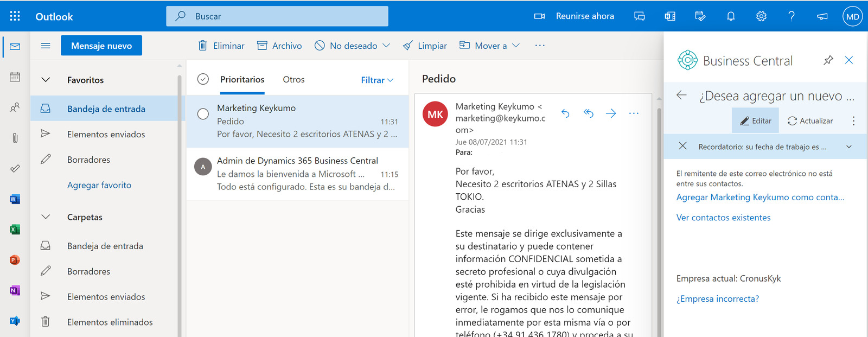The height and width of the screenshot is (337, 868).
Task: Pin the Business Central pane
Action: (x=828, y=60)
